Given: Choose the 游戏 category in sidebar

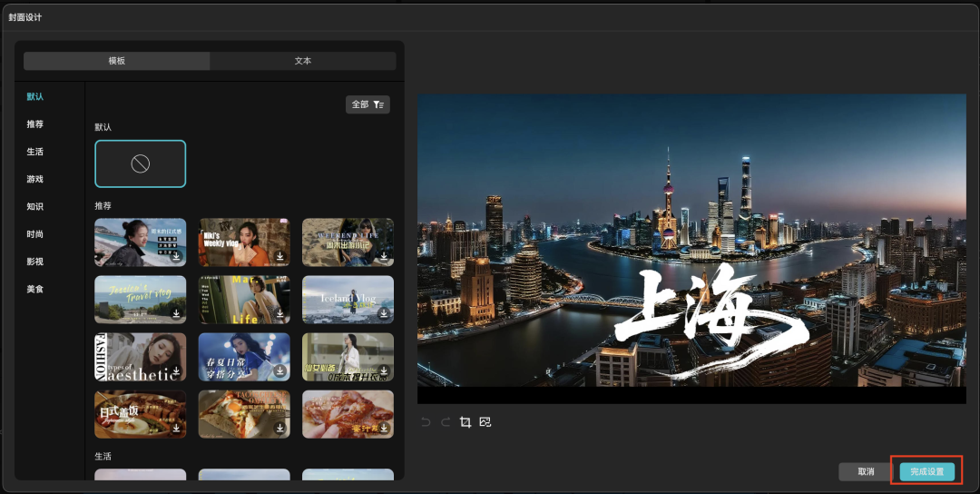Looking at the screenshot, I should point(35,179).
